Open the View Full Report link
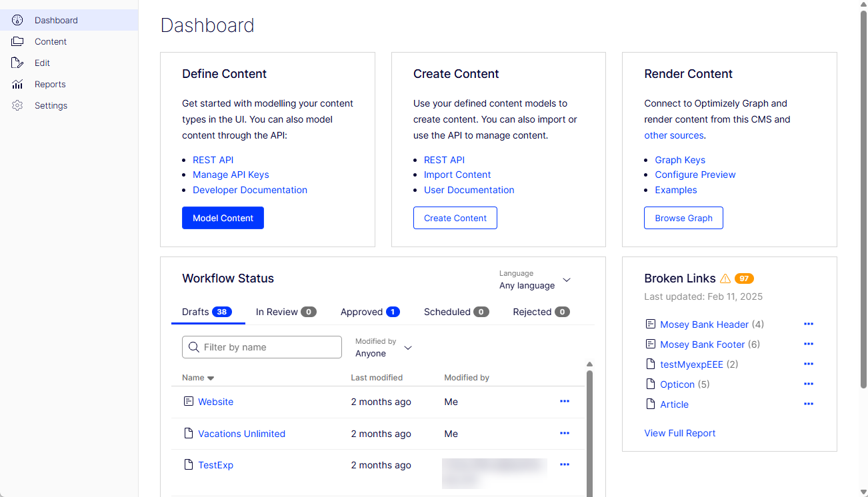Screen dimensions: 868x497 pyautogui.click(x=680, y=433)
